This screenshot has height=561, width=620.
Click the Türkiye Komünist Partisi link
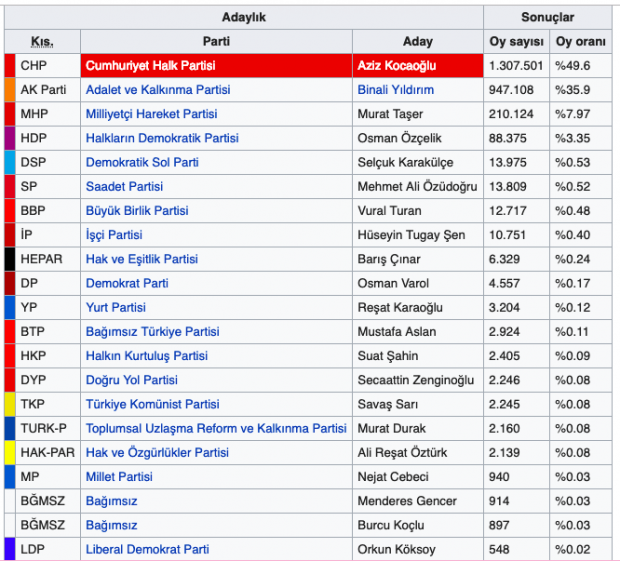pyautogui.click(x=152, y=404)
